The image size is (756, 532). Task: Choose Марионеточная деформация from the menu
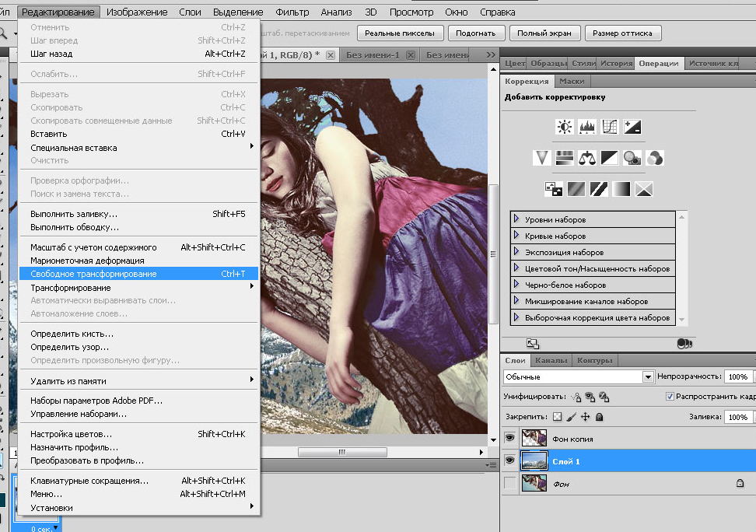[139, 261]
